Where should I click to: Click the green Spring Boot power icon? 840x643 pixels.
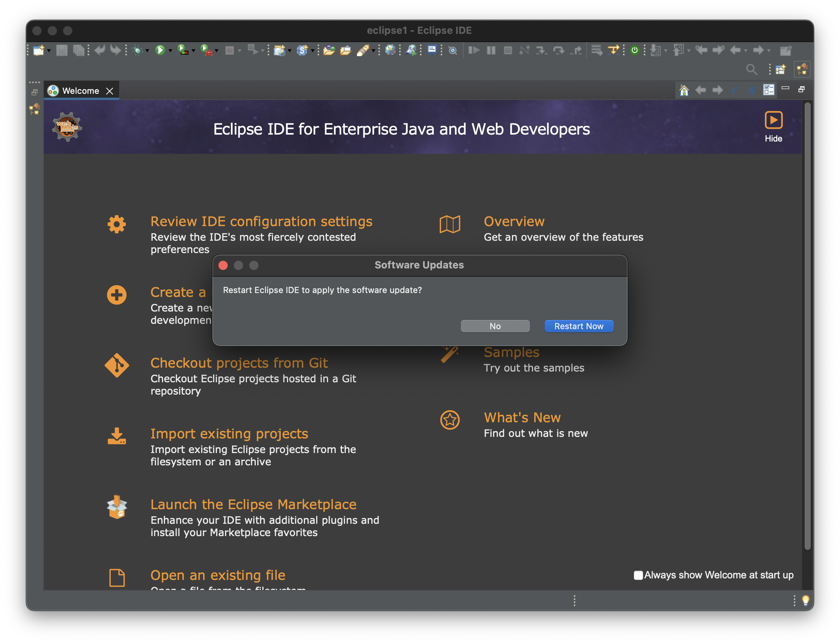pos(635,50)
